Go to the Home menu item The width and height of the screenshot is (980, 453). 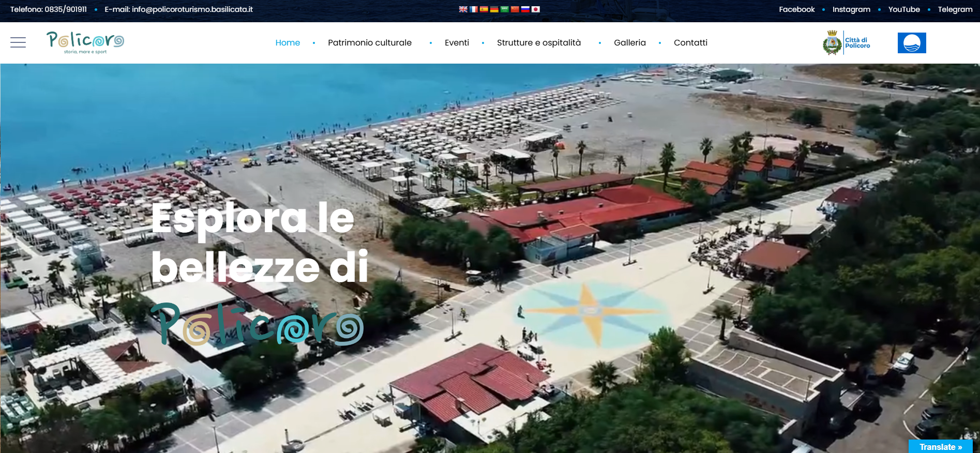click(288, 42)
